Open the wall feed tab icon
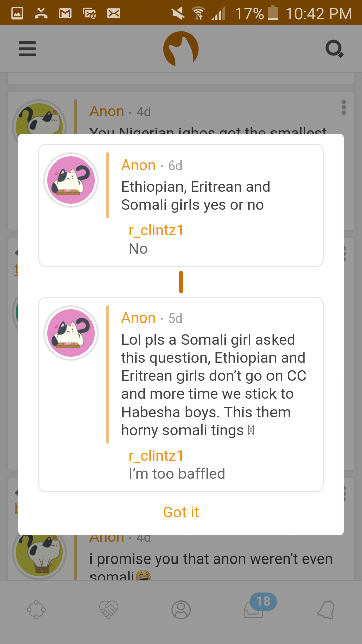 point(36,610)
